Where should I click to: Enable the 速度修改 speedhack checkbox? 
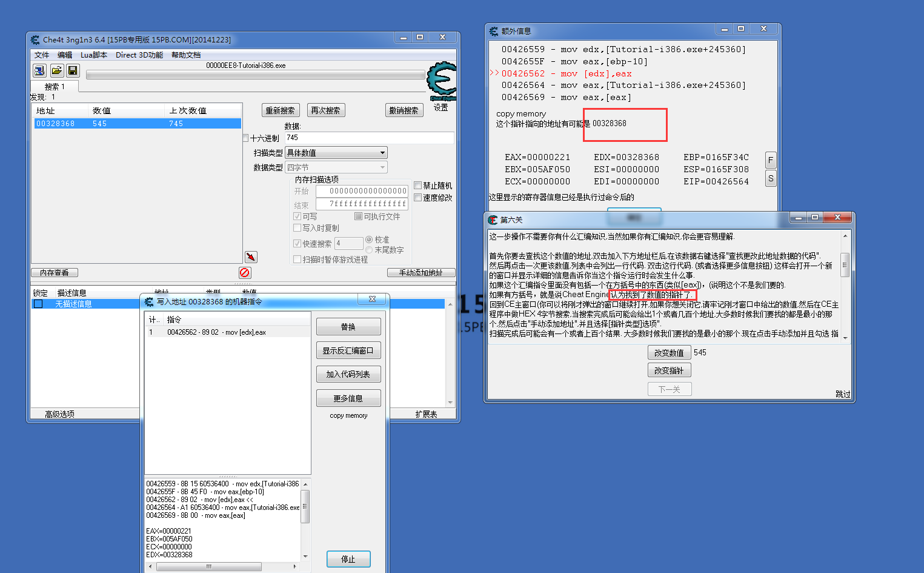pyautogui.click(x=417, y=197)
